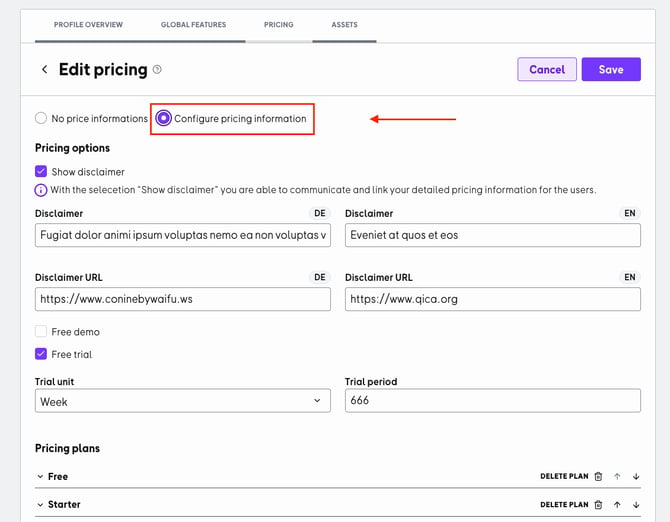This screenshot has width=670, height=522.
Task: Edit the English Disclaimer URL field
Action: click(493, 299)
